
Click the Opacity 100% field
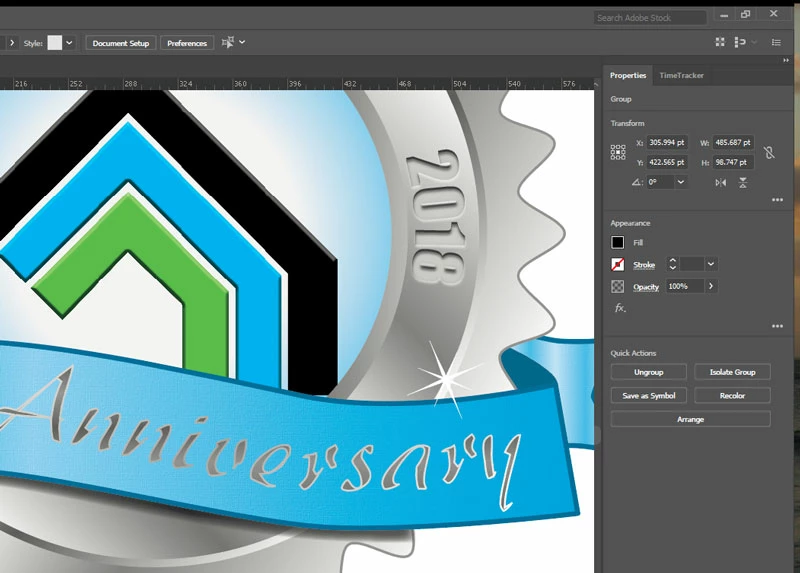click(685, 286)
